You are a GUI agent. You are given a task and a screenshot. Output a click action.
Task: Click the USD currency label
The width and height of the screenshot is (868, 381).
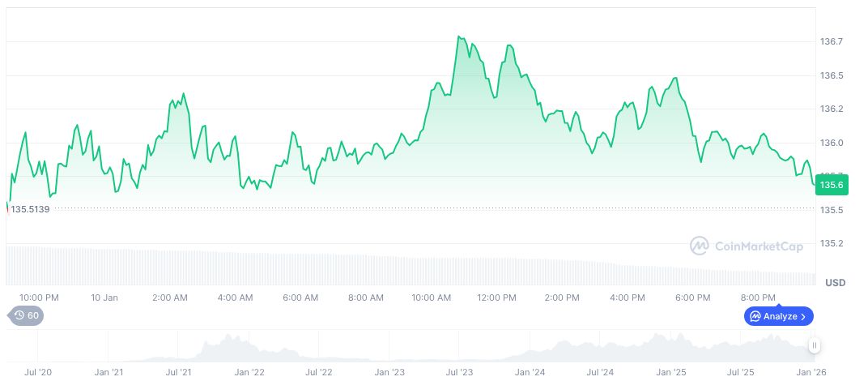[x=835, y=283]
